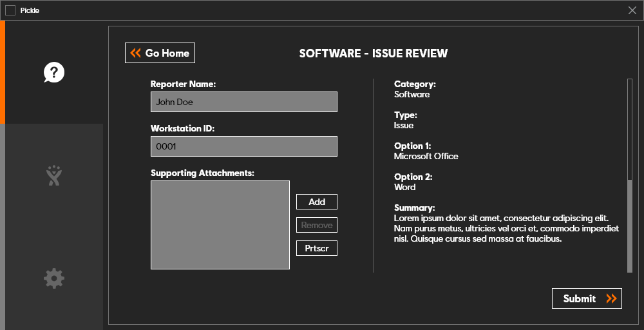This screenshot has width=644, height=330.
Task: Click inside the Supporting Attachments list box
Action: pyautogui.click(x=220, y=225)
